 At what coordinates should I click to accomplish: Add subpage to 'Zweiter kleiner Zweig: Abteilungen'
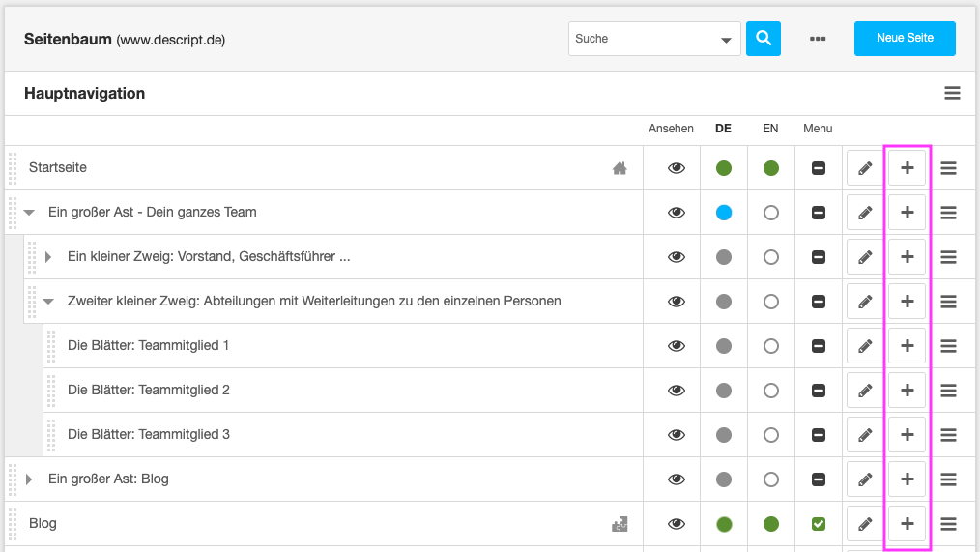pyautogui.click(x=907, y=302)
